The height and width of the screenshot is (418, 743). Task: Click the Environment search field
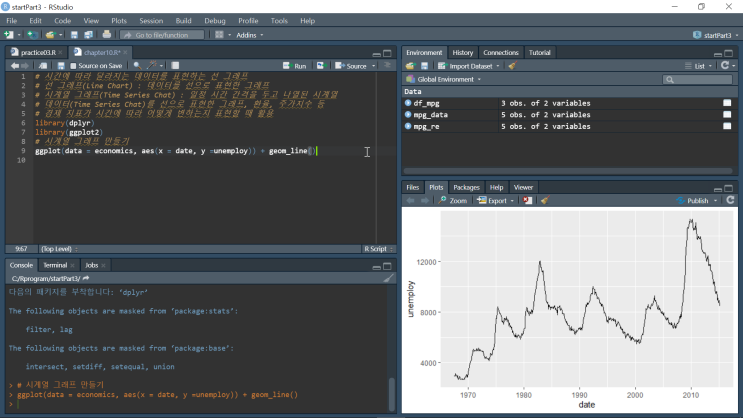click(697, 80)
